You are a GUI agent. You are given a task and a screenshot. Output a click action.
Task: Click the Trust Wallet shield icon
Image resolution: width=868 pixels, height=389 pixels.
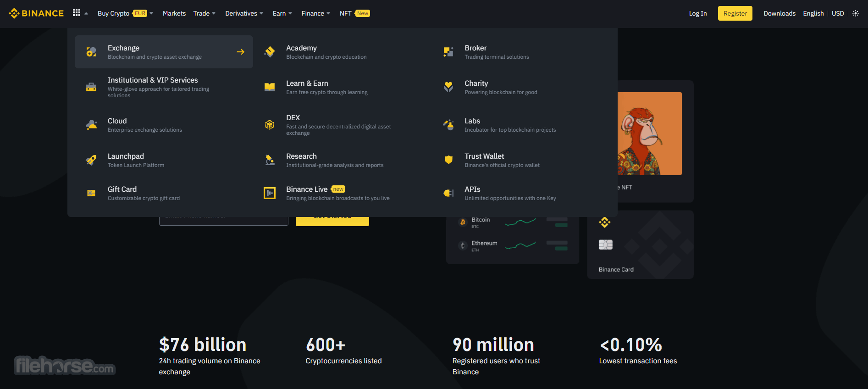pos(448,160)
